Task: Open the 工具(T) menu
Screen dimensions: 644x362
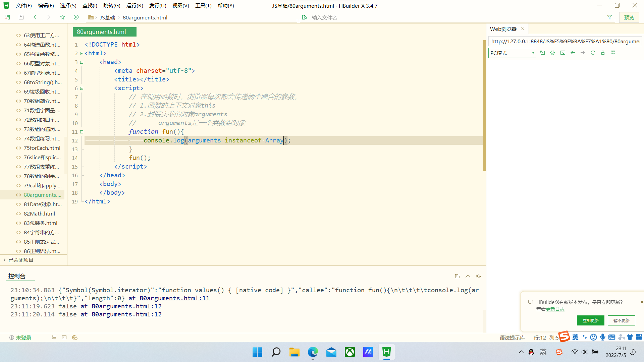Action: coord(203,5)
